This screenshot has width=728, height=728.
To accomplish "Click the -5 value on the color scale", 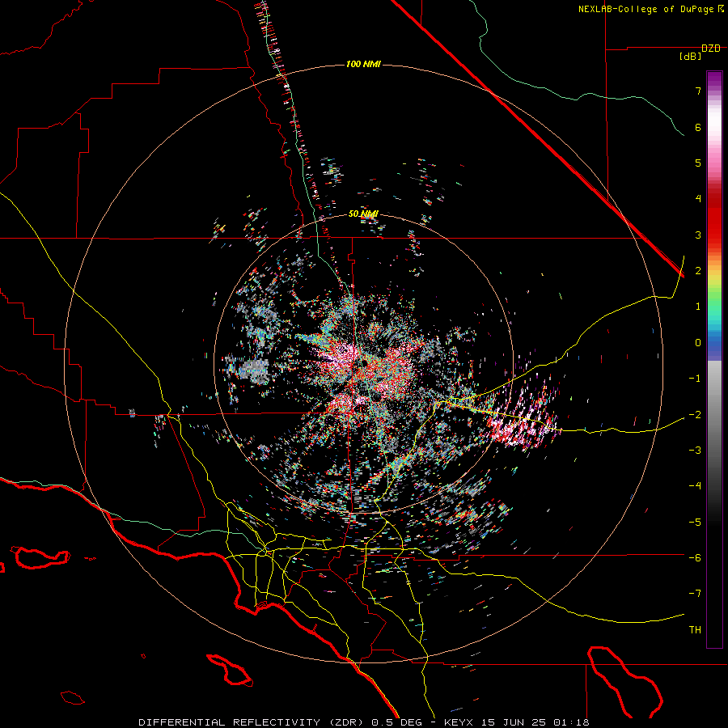I will coord(695,522).
